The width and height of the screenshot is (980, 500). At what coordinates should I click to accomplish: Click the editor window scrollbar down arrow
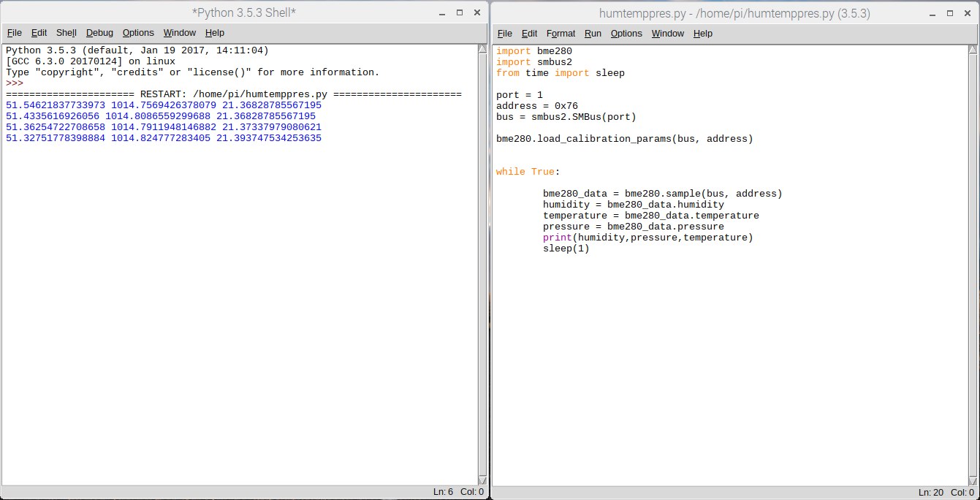973,481
